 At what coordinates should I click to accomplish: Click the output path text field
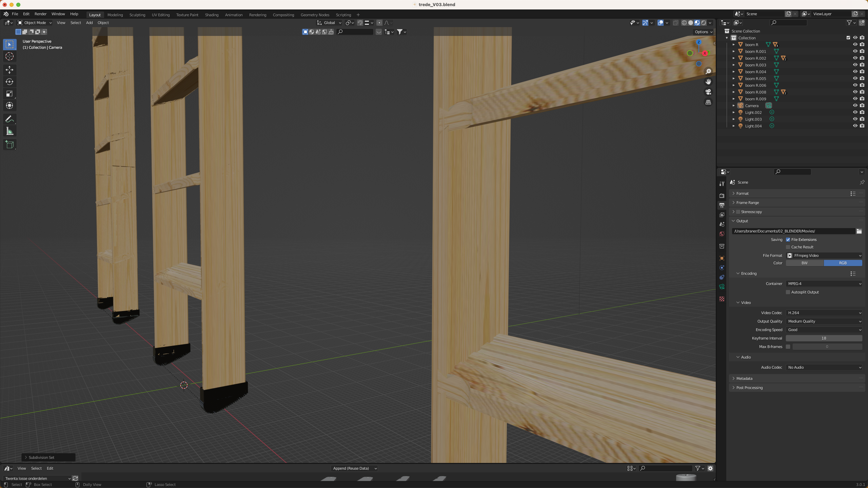pyautogui.click(x=793, y=231)
